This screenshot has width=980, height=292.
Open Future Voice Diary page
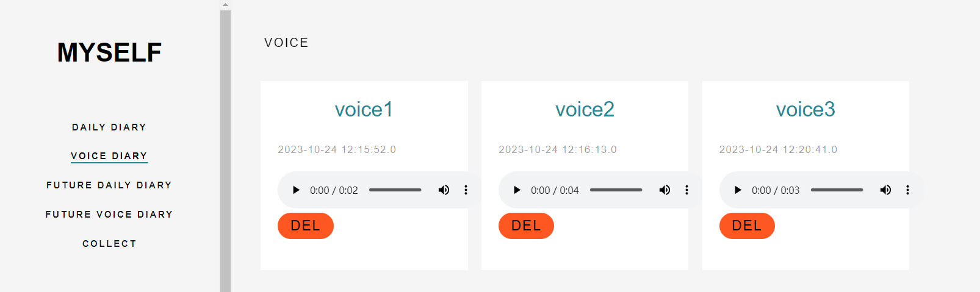point(109,215)
